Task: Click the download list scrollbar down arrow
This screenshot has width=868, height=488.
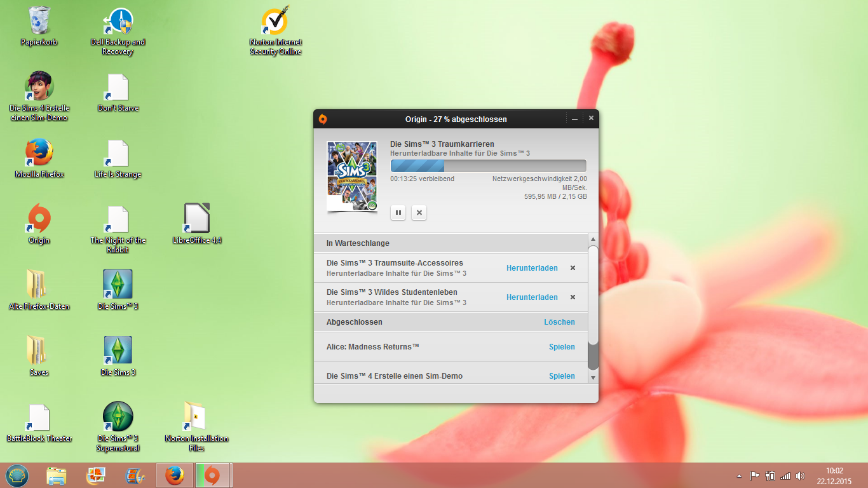Action: pyautogui.click(x=593, y=377)
